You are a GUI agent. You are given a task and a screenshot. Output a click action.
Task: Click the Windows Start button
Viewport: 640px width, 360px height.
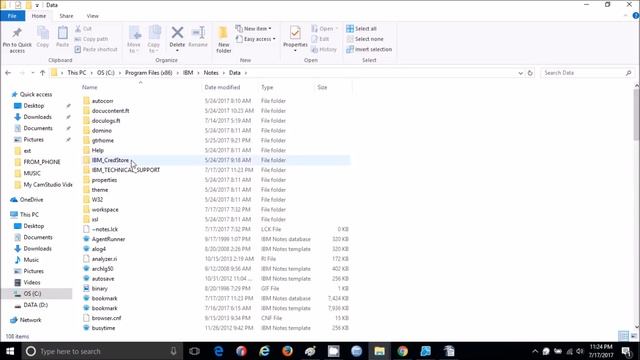tap(10, 351)
